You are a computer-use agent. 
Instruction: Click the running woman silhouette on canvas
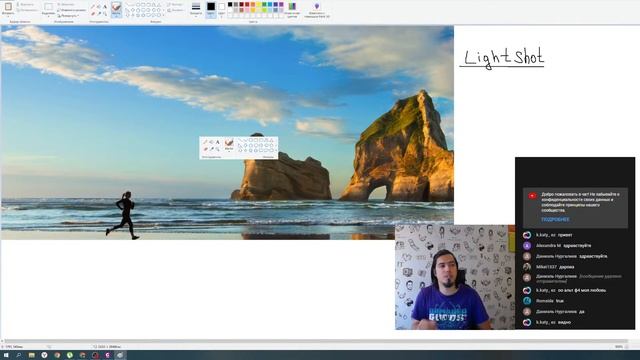123,216
